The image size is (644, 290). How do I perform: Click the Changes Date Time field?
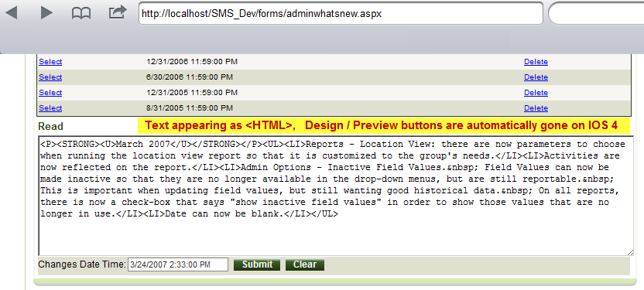(x=178, y=264)
